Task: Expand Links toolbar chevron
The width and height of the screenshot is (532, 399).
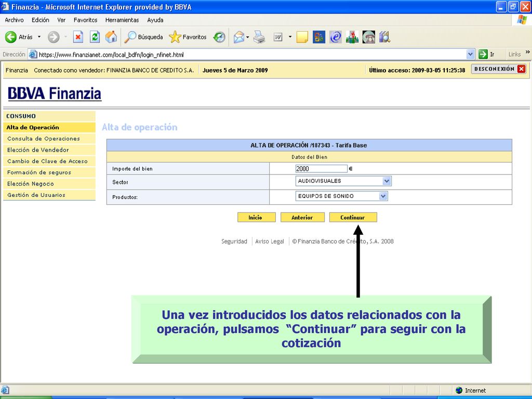Action: [x=528, y=52]
